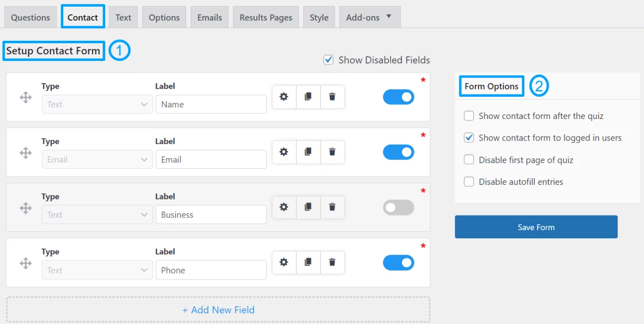Check Show contact form after the quiz

point(469,116)
